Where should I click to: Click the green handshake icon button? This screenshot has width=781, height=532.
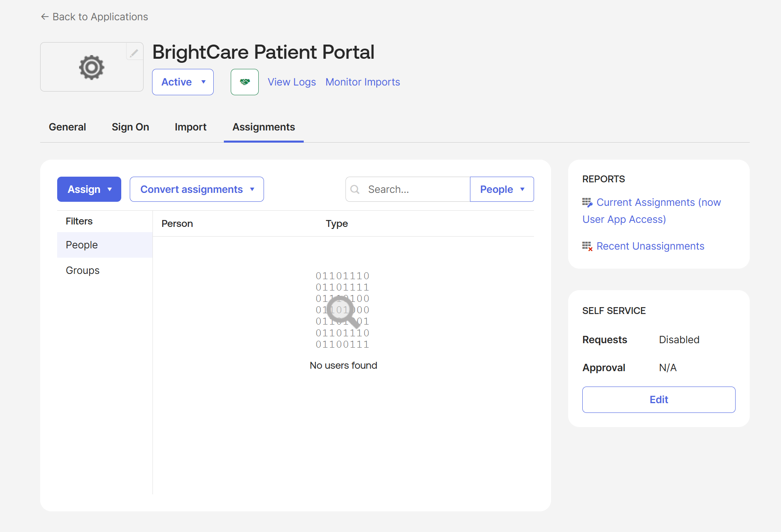[245, 82]
